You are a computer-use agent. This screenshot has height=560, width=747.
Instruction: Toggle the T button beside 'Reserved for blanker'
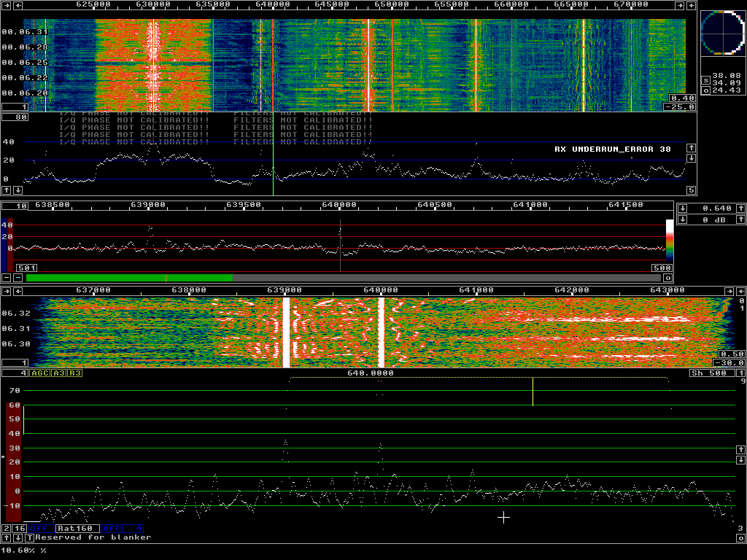click(29, 537)
